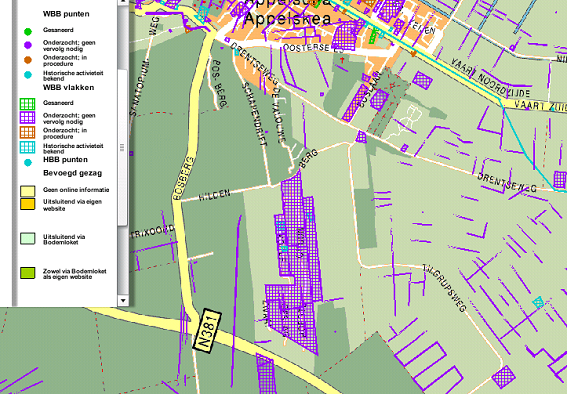
Task: Click the orange 'Uitsluitend via eigen website' swatch
Action: (x=28, y=204)
